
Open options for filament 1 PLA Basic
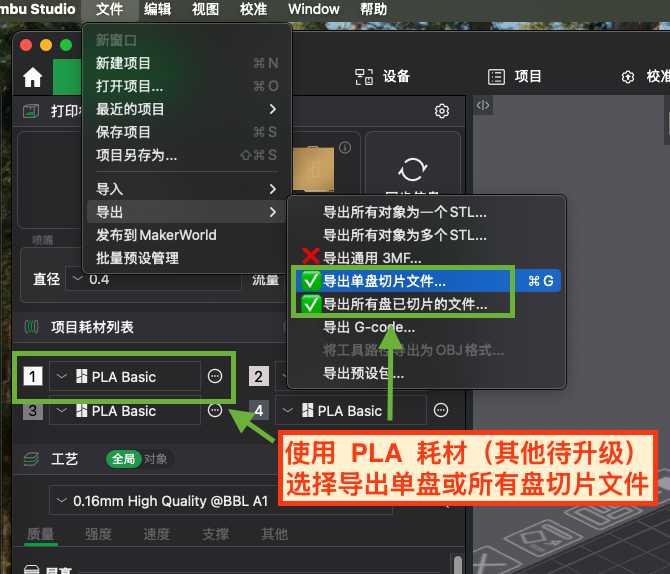(215, 376)
